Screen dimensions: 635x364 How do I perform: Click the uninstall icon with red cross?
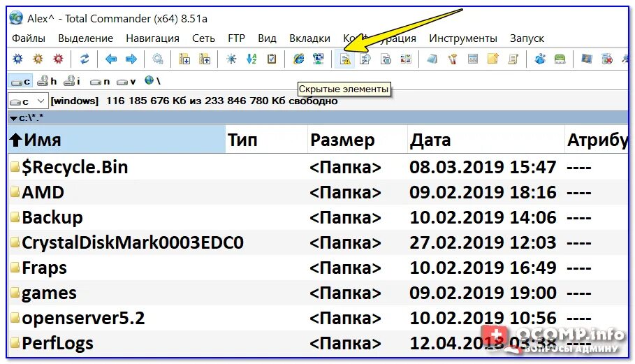(606, 59)
